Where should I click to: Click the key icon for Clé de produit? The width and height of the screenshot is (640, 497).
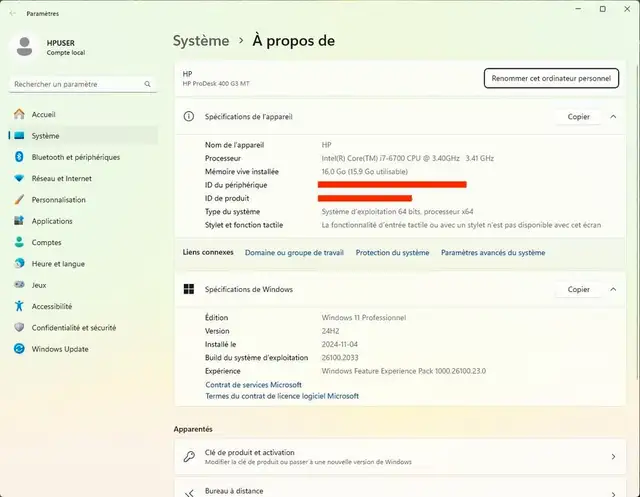[189, 457]
